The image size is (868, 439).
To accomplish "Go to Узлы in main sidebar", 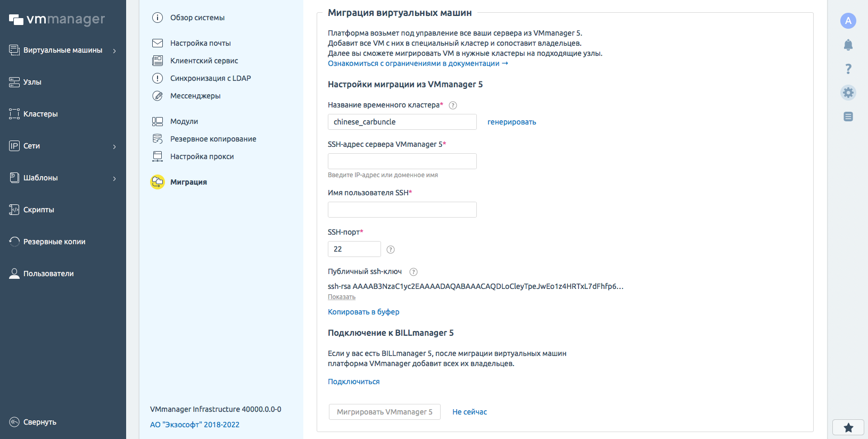I will [32, 82].
